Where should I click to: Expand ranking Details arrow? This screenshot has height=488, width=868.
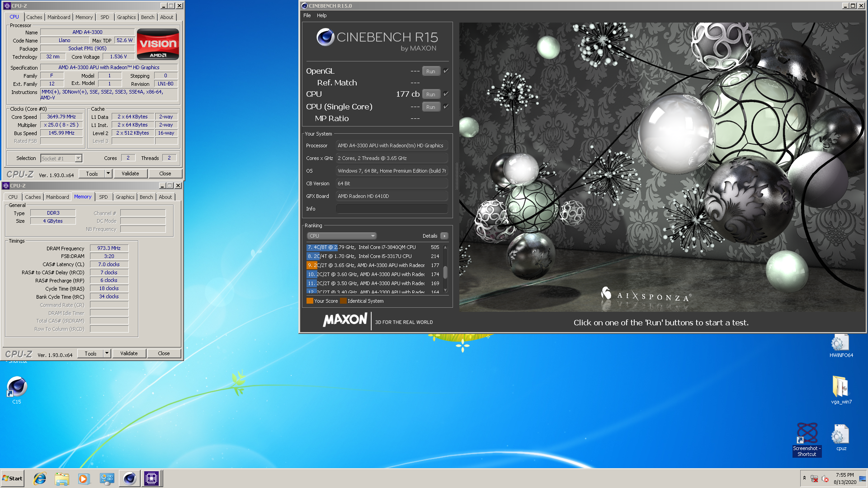click(444, 236)
